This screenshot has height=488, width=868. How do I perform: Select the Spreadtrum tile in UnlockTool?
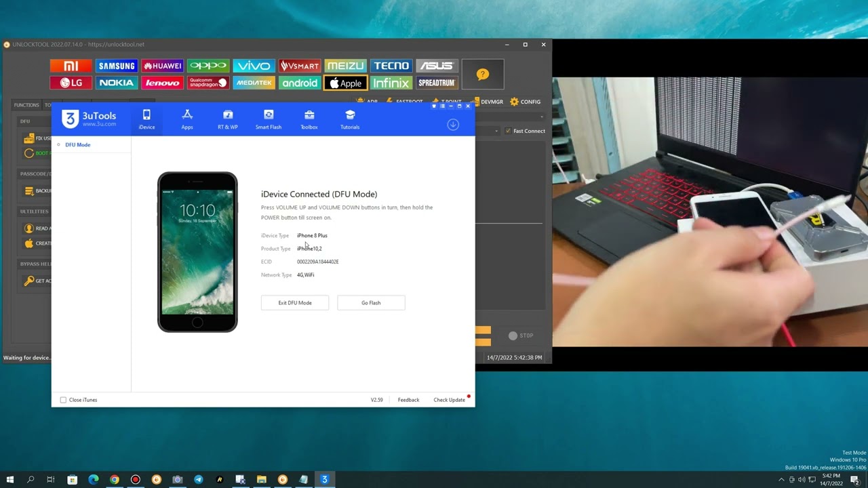pyautogui.click(x=437, y=83)
